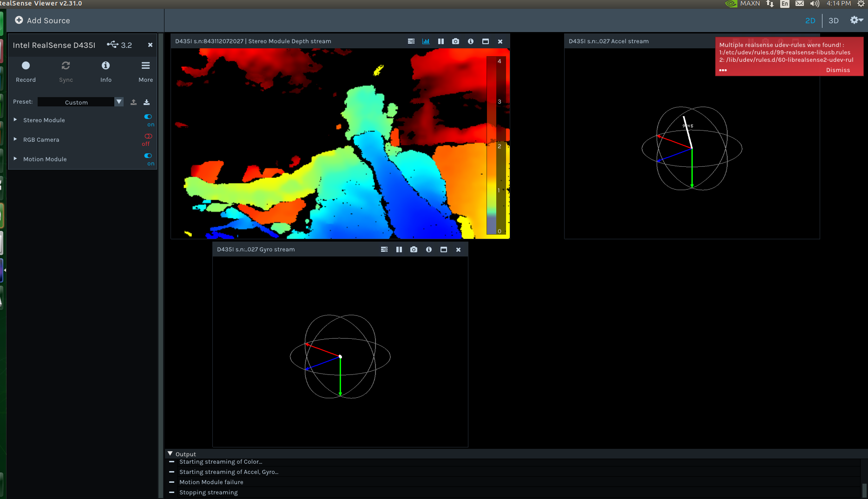Open the system power gear menu
This screenshot has height=499, width=868.
pos(861,4)
